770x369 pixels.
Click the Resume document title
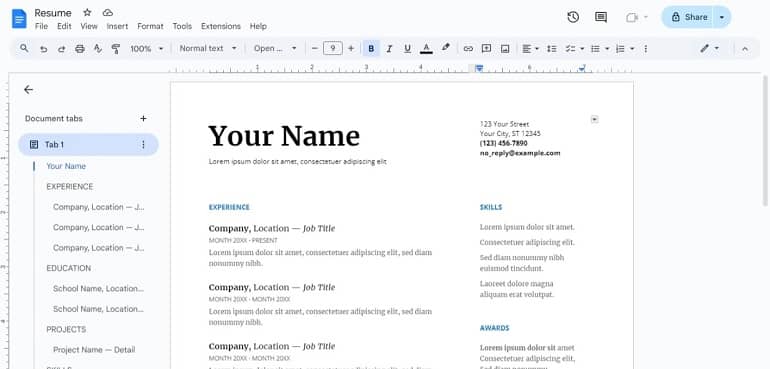tap(53, 13)
